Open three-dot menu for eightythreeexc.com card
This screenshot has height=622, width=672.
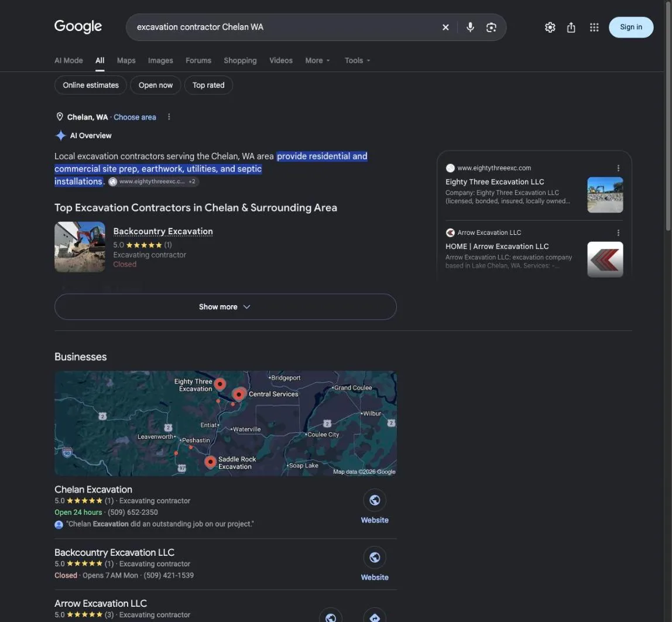pyautogui.click(x=618, y=168)
